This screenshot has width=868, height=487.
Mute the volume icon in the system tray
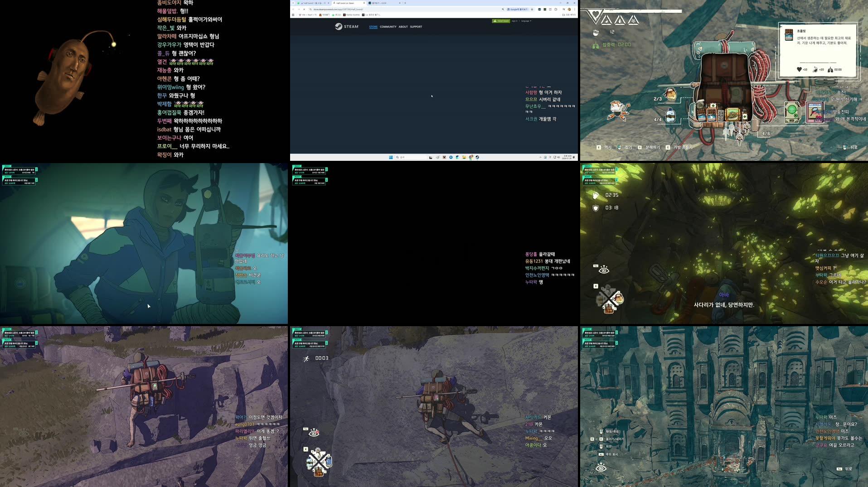click(558, 157)
